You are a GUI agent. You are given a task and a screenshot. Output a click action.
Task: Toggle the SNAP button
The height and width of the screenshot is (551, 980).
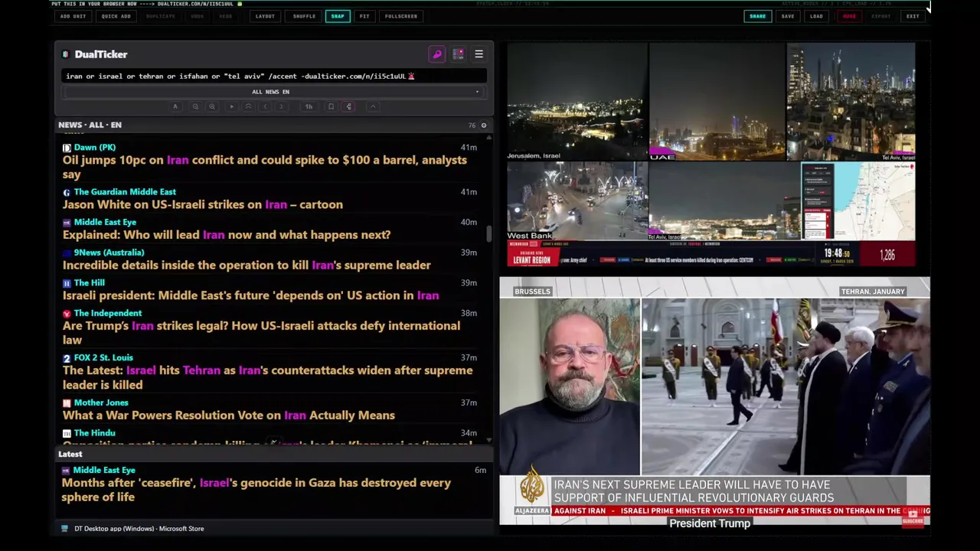[338, 16]
